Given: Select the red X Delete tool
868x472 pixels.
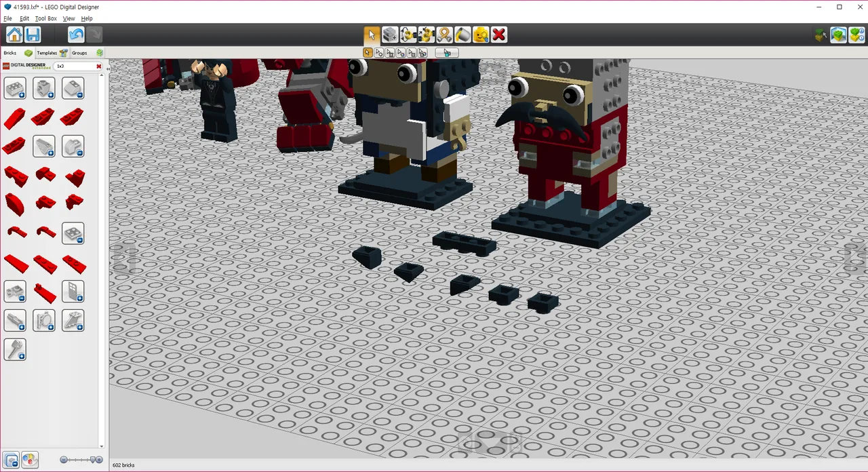Looking at the screenshot, I should point(499,35).
